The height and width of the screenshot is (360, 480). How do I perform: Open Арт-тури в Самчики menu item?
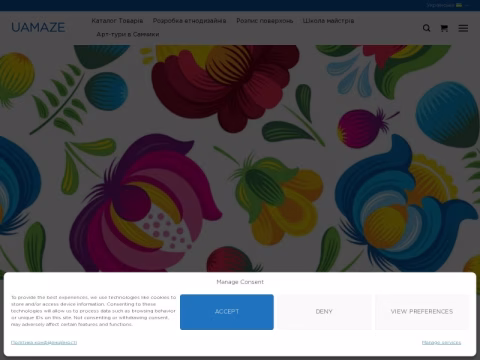[x=128, y=34]
